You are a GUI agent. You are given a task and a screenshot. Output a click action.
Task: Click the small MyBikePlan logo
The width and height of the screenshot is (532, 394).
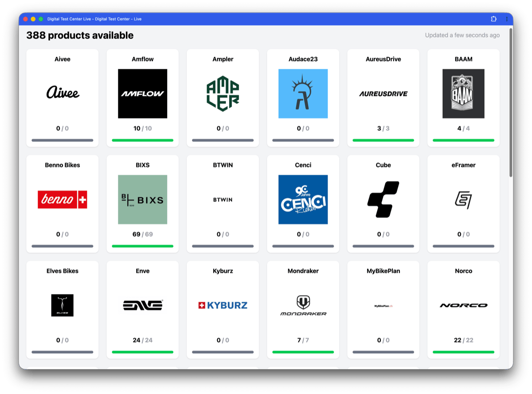pos(383,306)
